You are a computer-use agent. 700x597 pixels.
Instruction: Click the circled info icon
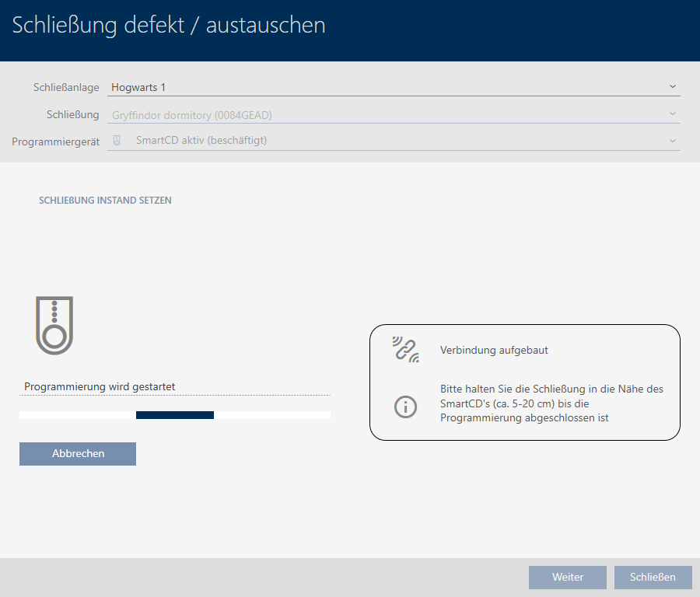point(405,406)
